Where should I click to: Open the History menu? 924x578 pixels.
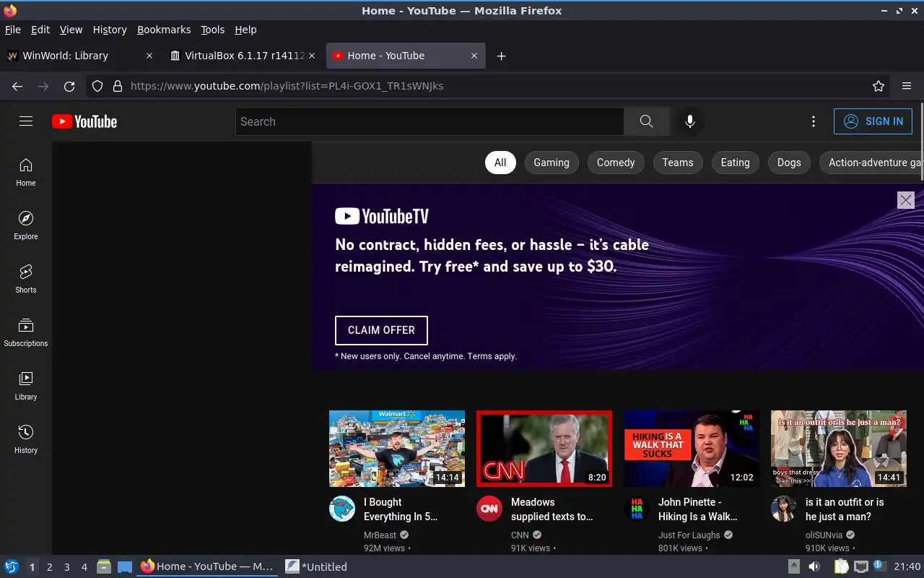pyautogui.click(x=110, y=30)
